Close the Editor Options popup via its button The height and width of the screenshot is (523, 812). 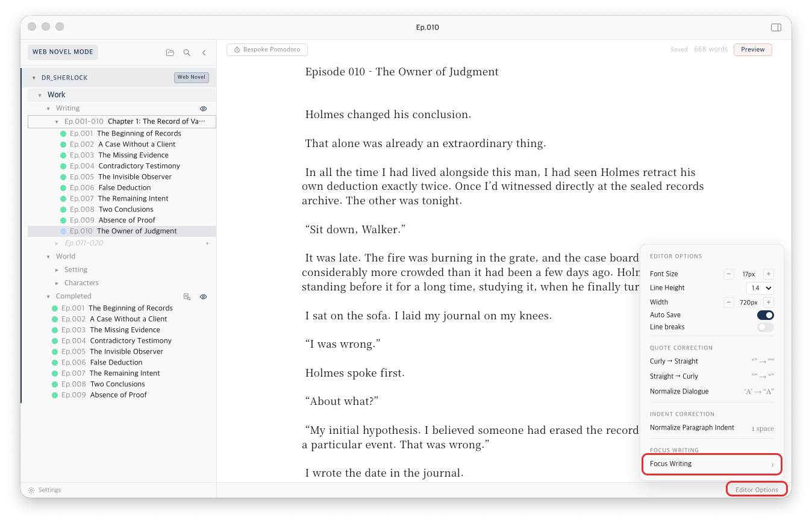click(x=757, y=490)
